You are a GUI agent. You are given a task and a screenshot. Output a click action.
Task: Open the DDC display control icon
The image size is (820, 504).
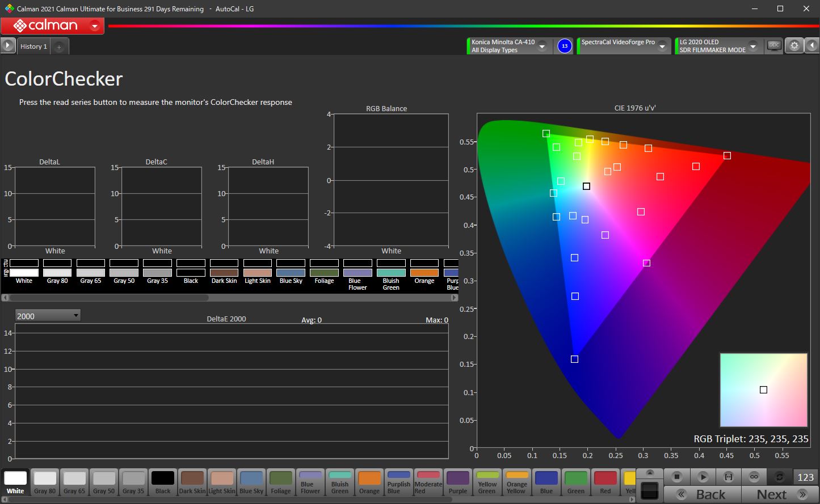click(x=774, y=46)
